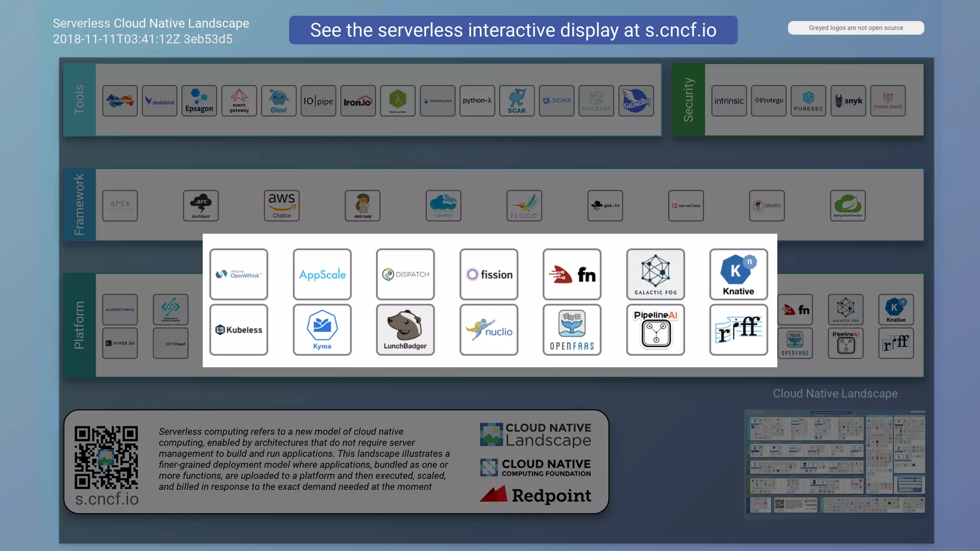Image resolution: width=980 pixels, height=551 pixels.
Task: Click the s.cncf.io QR code
Action: [106, 457]
